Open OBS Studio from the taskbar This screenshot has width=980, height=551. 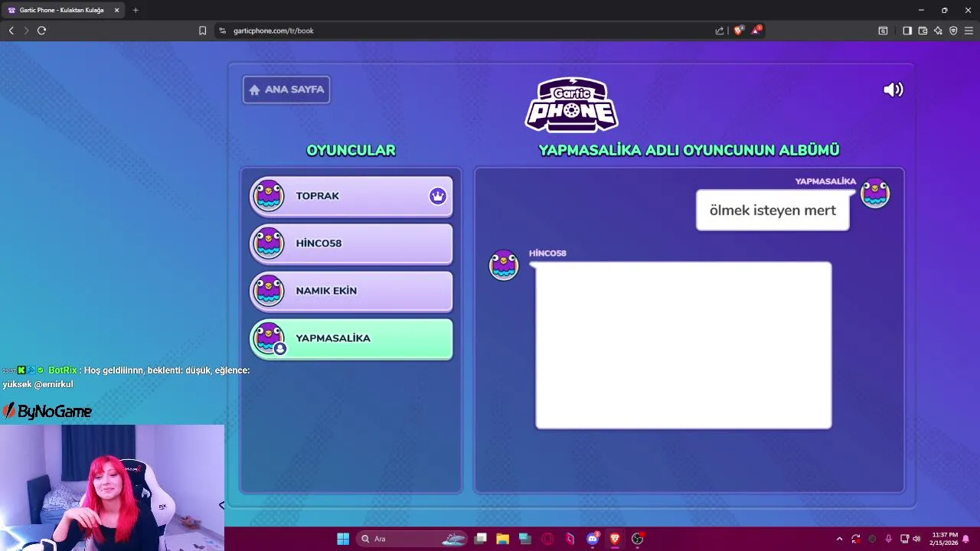coord(637,539)
